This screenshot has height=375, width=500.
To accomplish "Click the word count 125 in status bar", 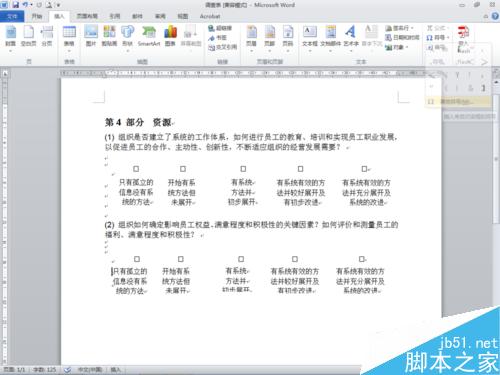I will (45, 369).
